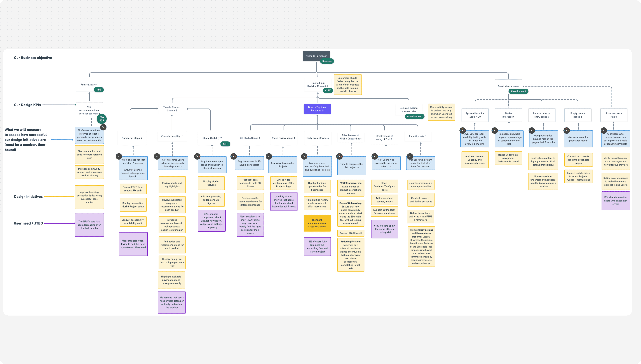This screenshot has width=641, height=364.
Task: Select the 'Video review usage' node
Action: [284, 138]
